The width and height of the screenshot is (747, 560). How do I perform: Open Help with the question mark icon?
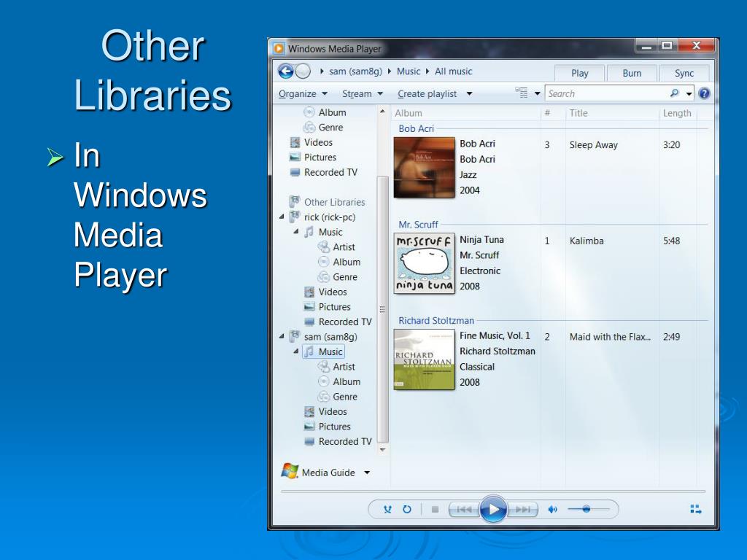tap(704, 93)
